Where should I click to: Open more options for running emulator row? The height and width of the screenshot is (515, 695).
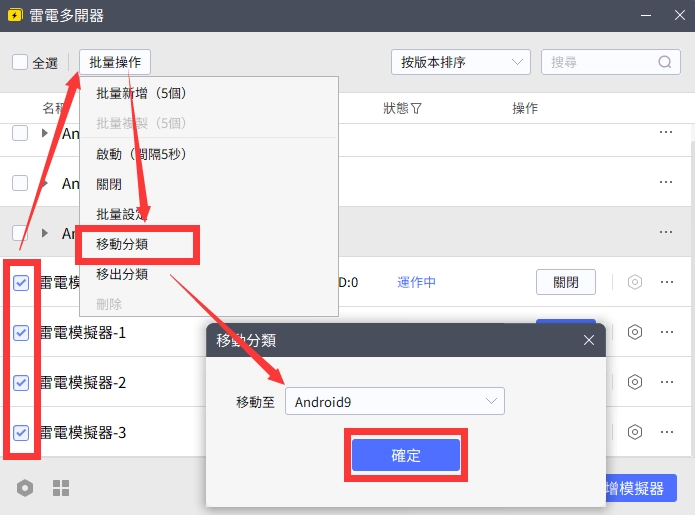click(667, 282)
